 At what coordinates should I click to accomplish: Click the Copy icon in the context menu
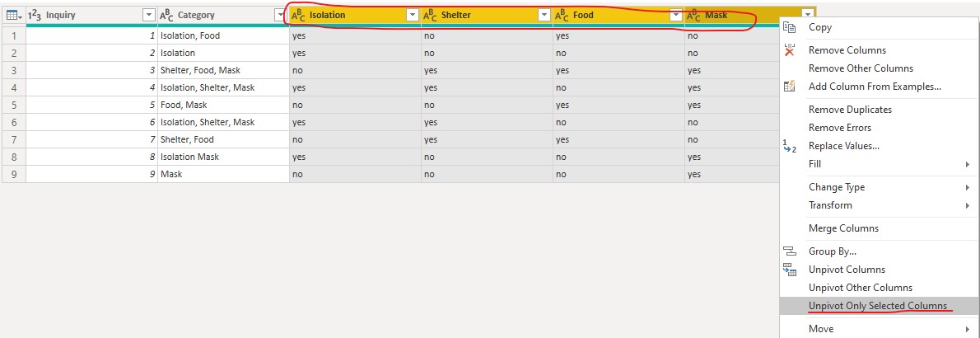pos(790,27)
